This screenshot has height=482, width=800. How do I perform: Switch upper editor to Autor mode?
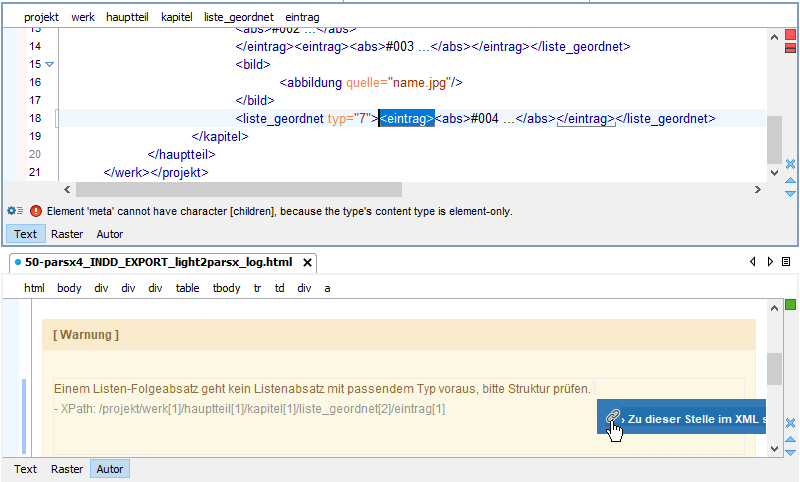point(110,234)
